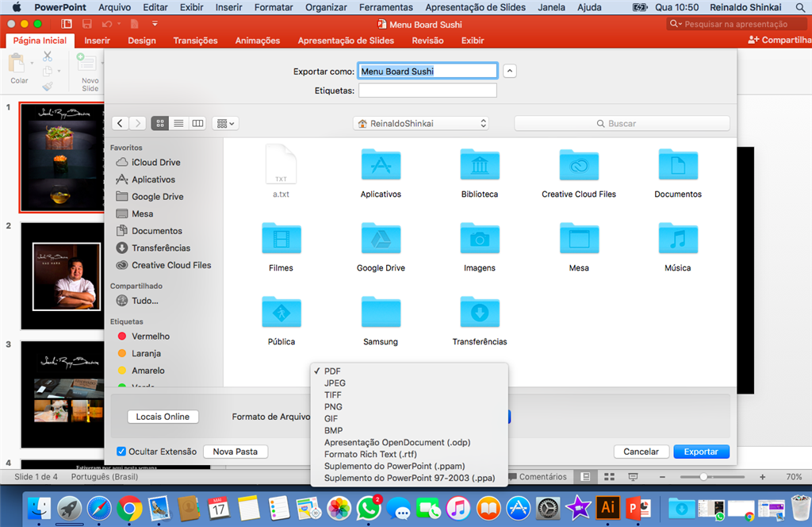Screen dimensions: 812x527
Task: Choose GIF in the format list
Action: (x=409, y=419)
